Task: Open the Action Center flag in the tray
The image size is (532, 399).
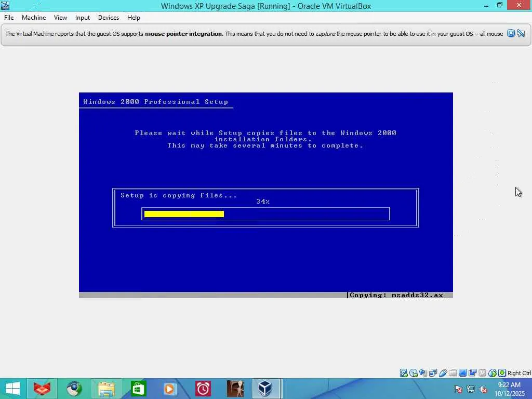Action: 458,389
